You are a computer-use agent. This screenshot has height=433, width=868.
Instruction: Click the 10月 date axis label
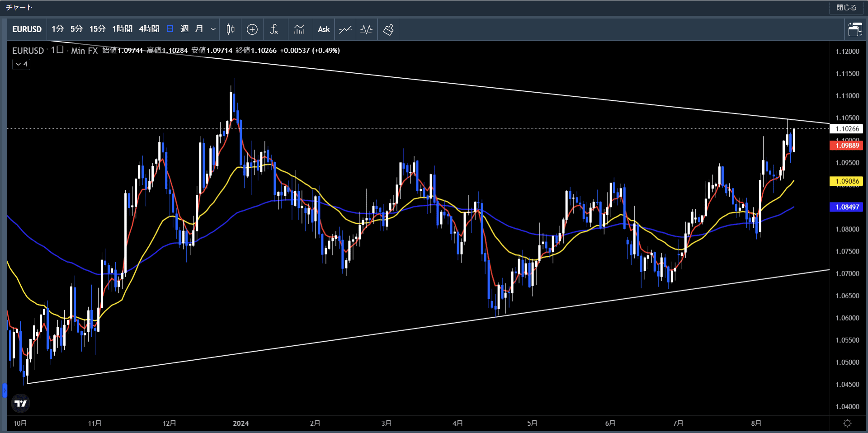20,424
